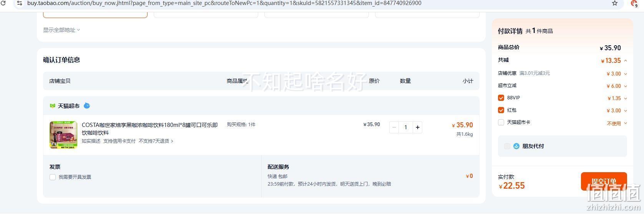Open 店铺优惠 ¥3.00 dropdown
The width and height of the screenshot is (644, 214).
pyautogui.click(x=626, y=74)
